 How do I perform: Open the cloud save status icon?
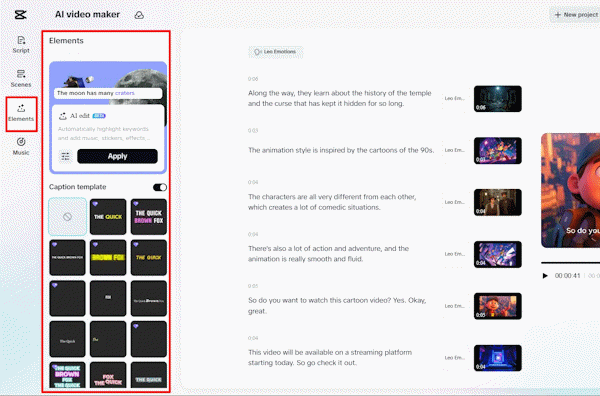point(139,15)
